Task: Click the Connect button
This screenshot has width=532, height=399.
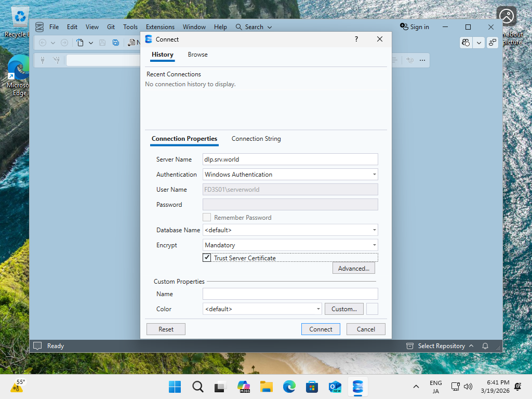Action: click(x=321, y=329)
